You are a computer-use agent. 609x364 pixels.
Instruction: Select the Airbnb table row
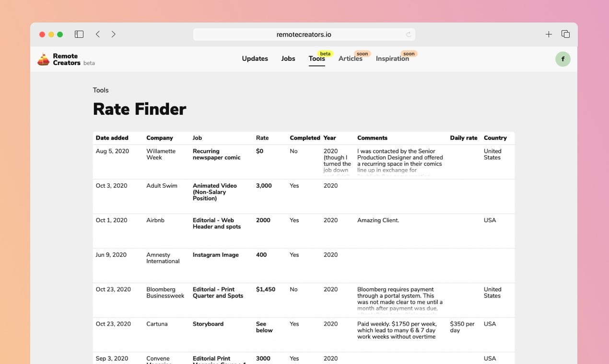coord(304,230)
